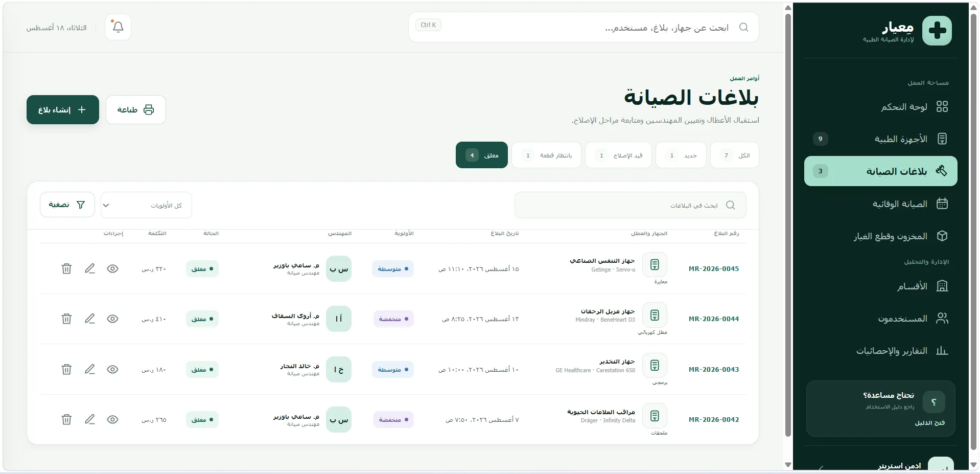Screen dimensions: 980x474
Task: Click device icon for مراقب العلامات الحيوية
Action: (x=655, y=416)
